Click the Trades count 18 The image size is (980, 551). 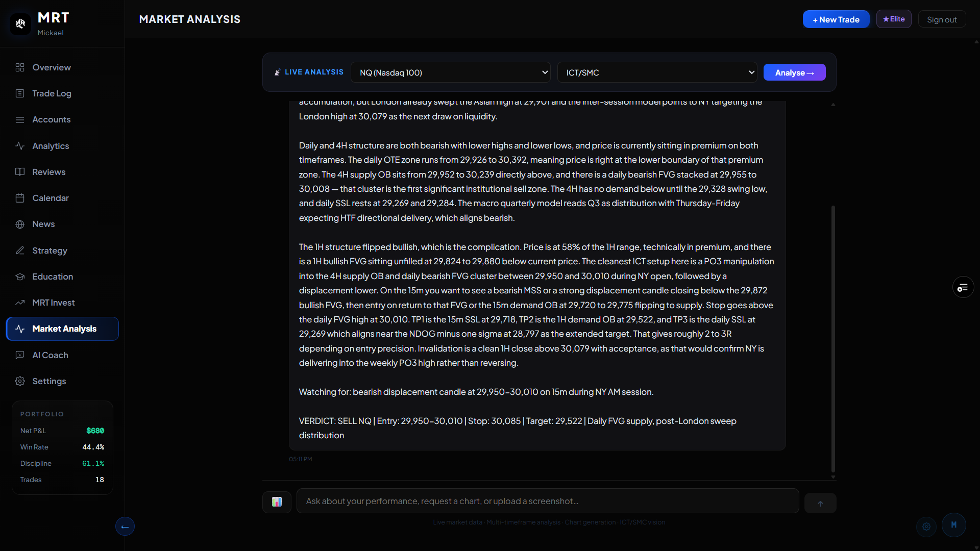100,480
